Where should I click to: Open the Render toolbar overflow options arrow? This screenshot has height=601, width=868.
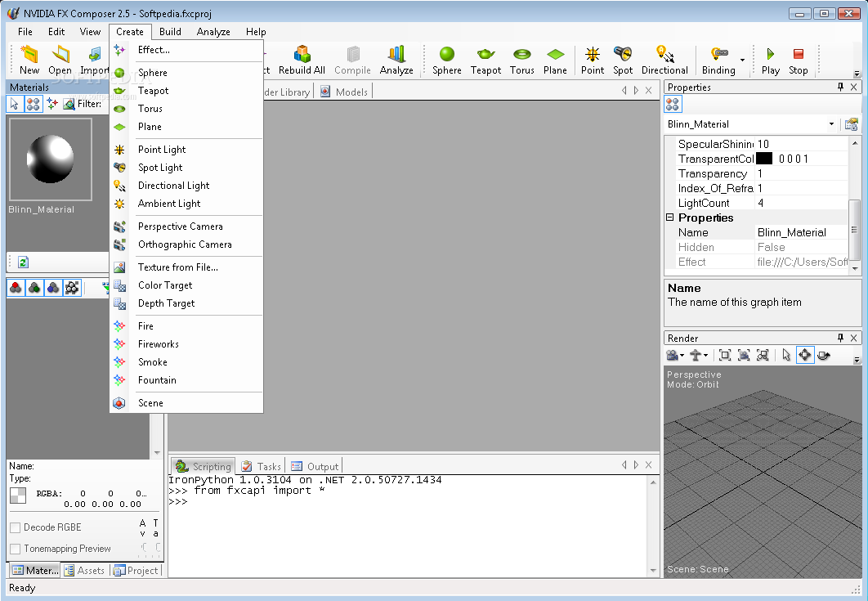click(857, 360)
